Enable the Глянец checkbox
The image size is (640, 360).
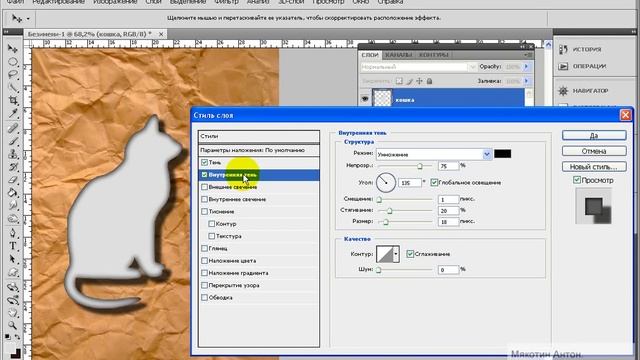click(204, 248)
